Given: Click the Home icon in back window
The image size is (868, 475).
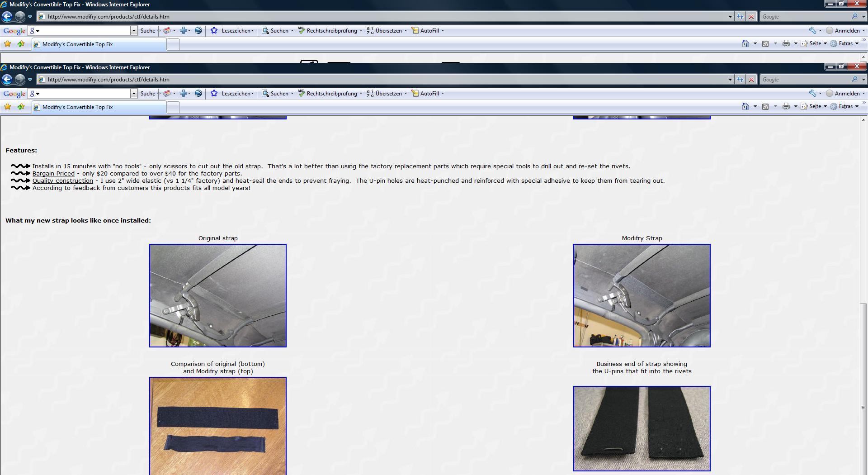Looking at the screenshot, I should 745,43.
